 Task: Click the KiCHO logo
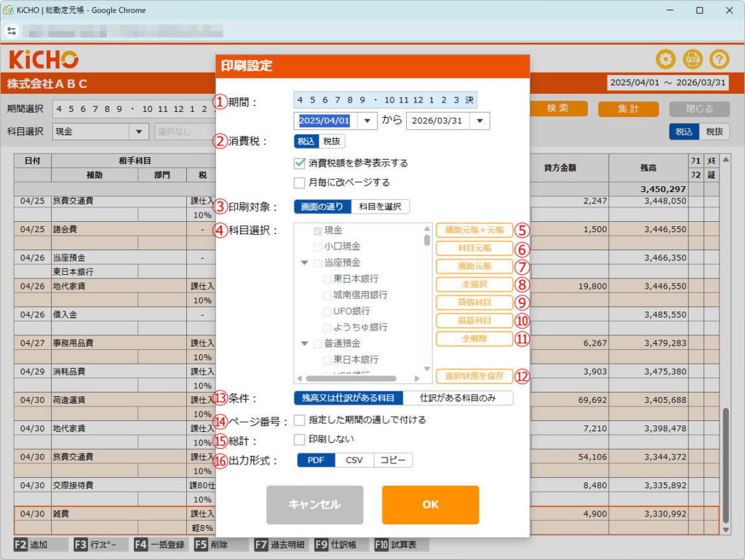pos(44,60)
